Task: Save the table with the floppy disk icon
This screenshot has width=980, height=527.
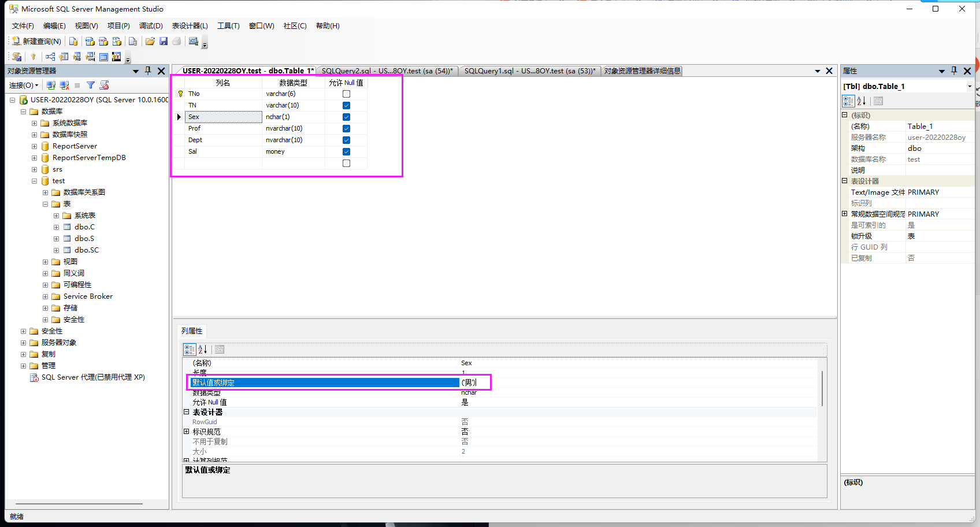Action: [164, 41]
